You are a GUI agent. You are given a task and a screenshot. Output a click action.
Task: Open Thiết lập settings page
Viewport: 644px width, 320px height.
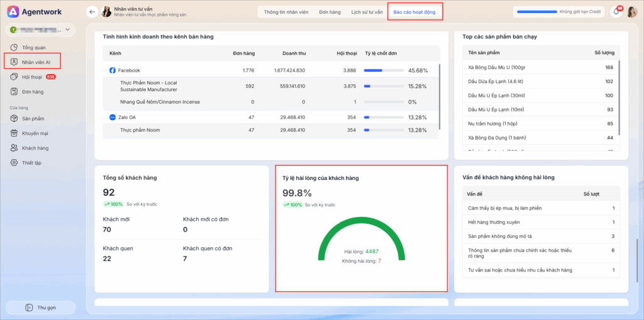click(33, 163)
